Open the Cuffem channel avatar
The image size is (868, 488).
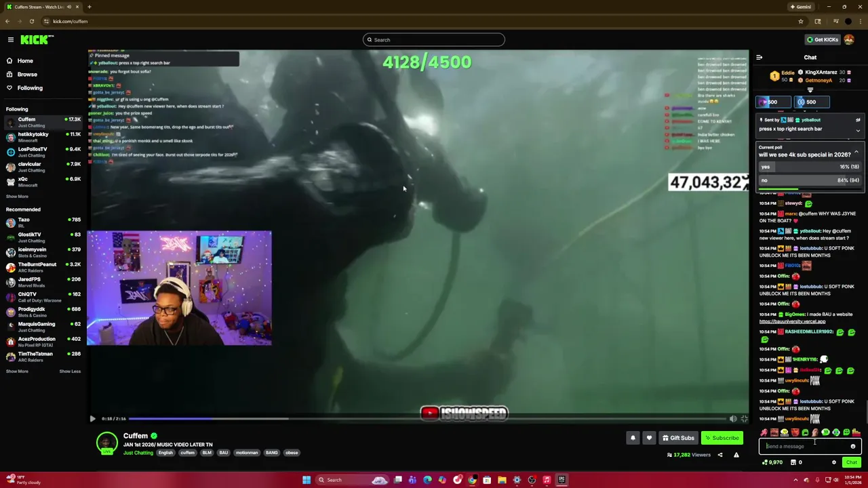(x=106, y=443)
